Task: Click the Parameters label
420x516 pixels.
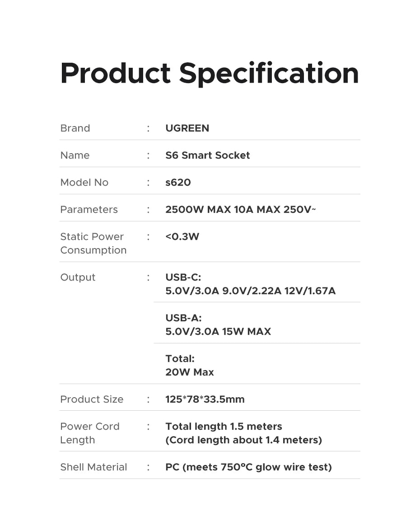Action: tap(89, 209)
